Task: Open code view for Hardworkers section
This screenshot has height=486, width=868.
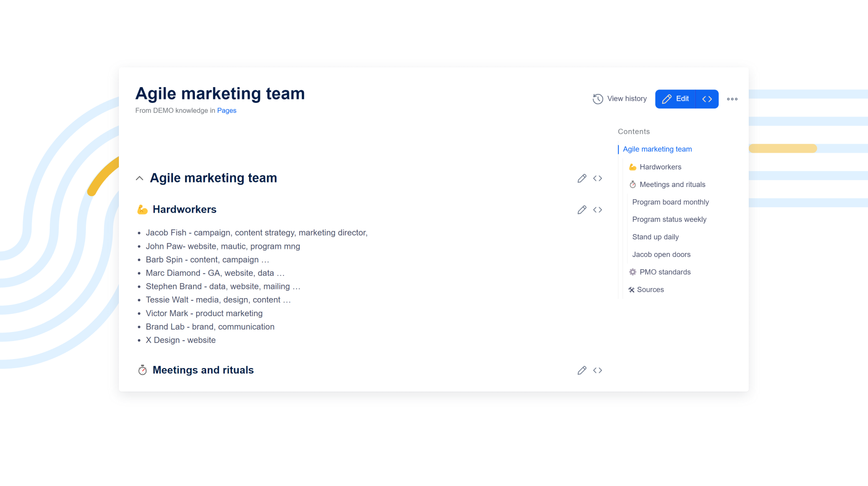Action: point(598,210)
